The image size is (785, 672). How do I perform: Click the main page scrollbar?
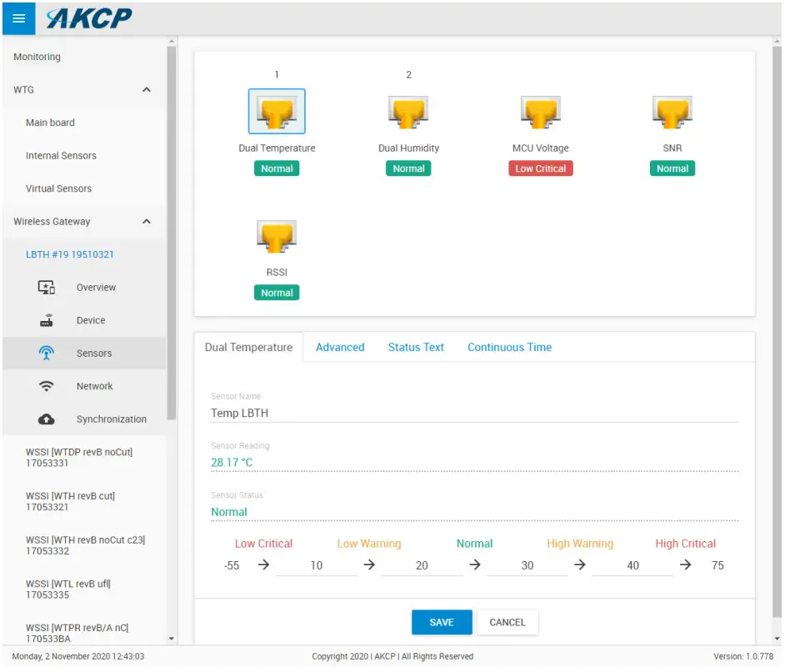[x=777, y=330]
